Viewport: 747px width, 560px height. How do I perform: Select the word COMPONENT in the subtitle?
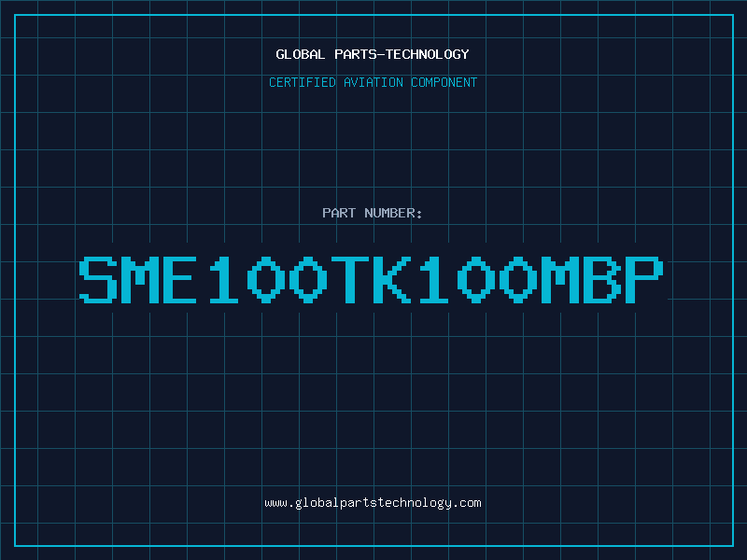444,82
